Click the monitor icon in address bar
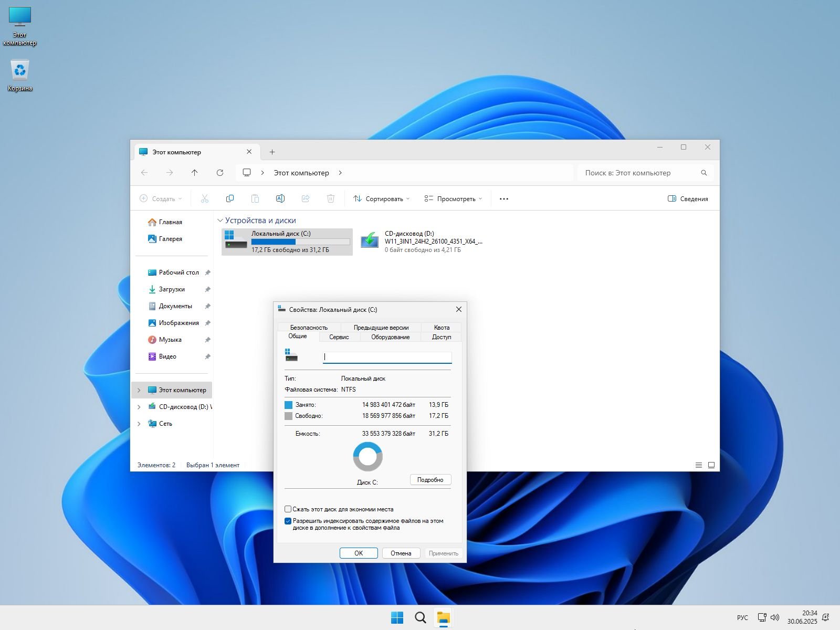Image resolution: width=840 pixels, height=630 pixels. point(247,173)
